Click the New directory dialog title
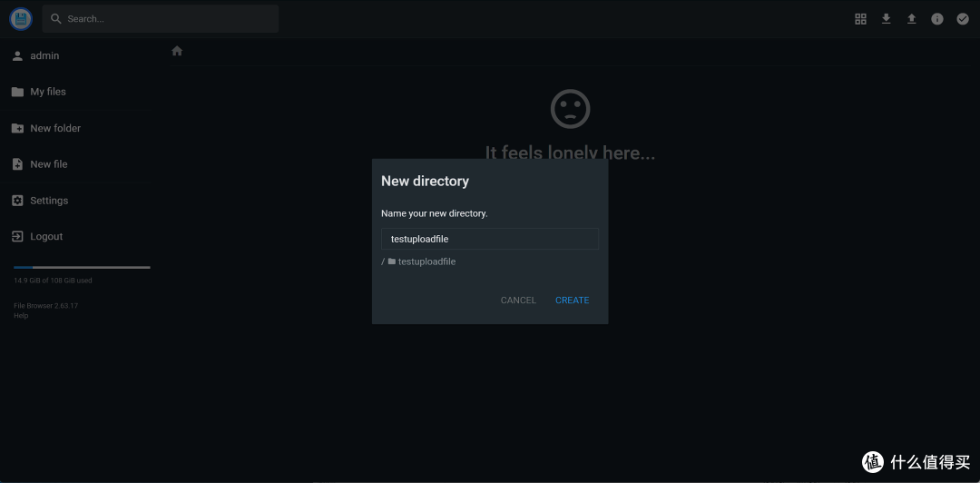Image resolution: width=980 pixels, height=483 pixels. (425, 182)
